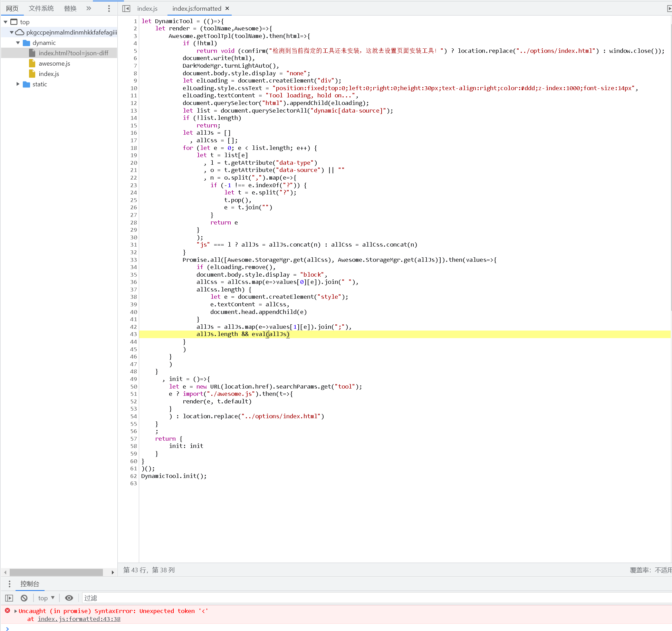Expand the Uncaught SyntaxError message details
This screenshot has height=631, width=672.
15,611
